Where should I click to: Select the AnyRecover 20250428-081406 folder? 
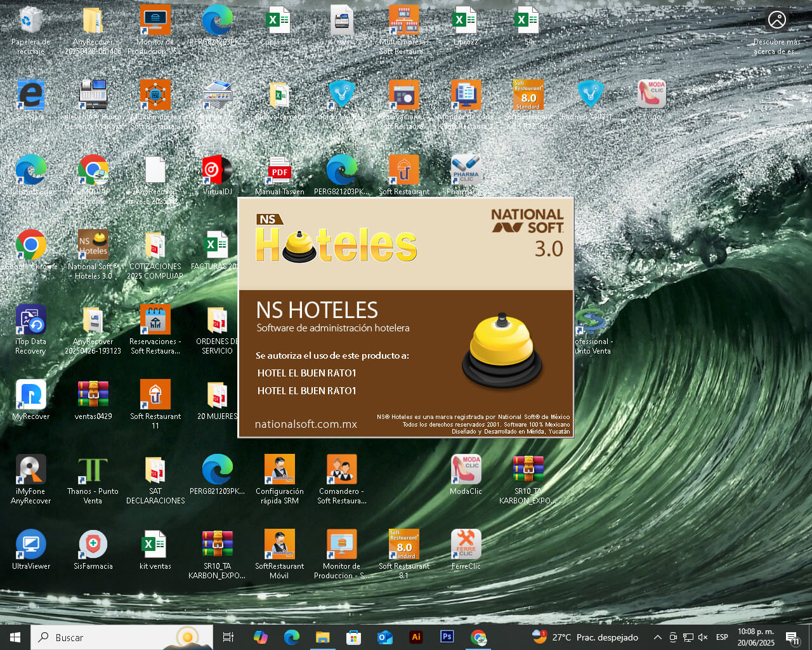[x=93, y=30]
